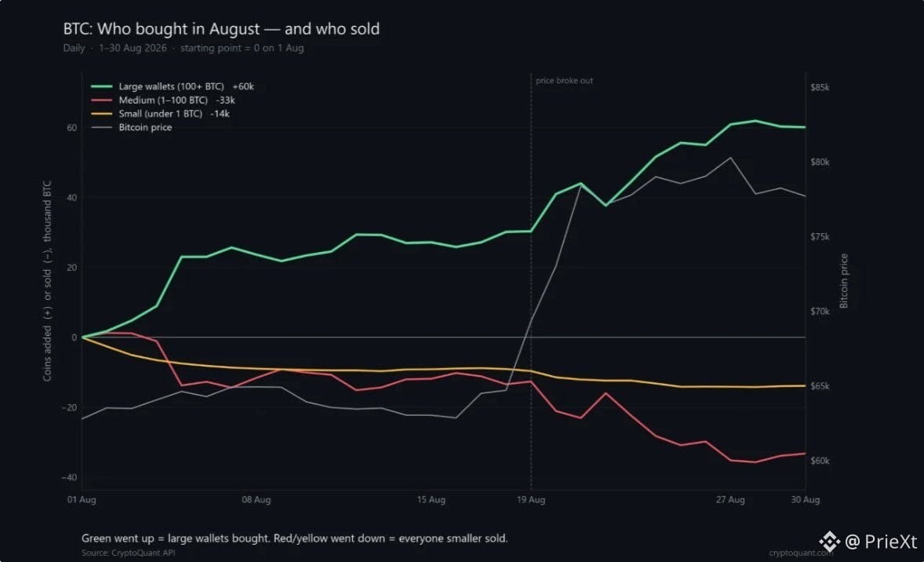Screen dimensions: 924x562
Task: Click the 'Bitcoin price' right axis title
Action: pyautogui.click(x=844, y=281)
